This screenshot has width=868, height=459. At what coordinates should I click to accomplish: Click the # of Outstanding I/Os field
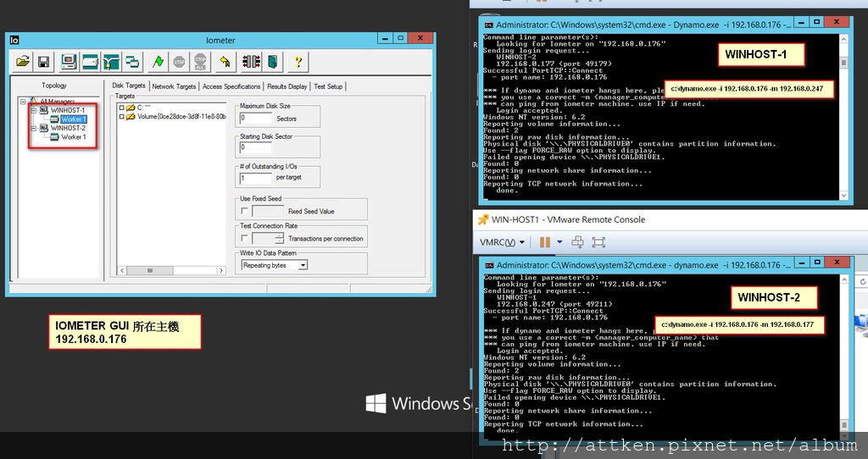[x=255, y=178]
